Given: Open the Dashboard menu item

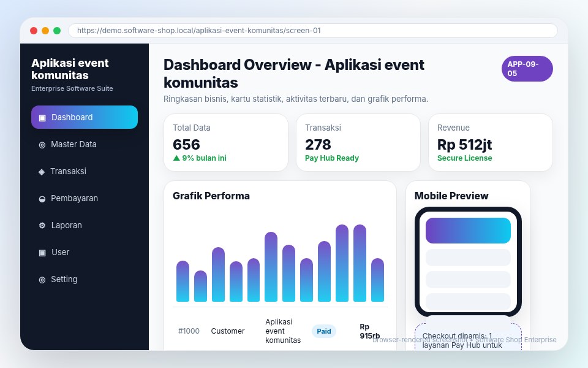Looking at the screenshot, I should [85, 117].
